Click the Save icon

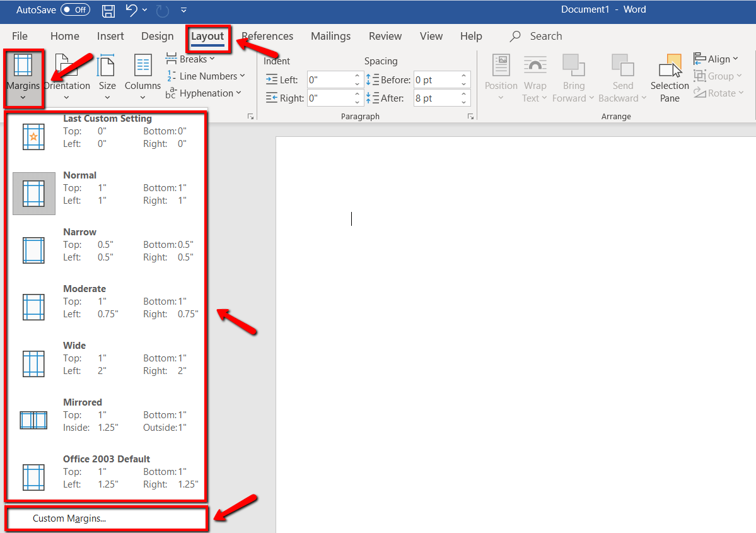click(107, 10)
